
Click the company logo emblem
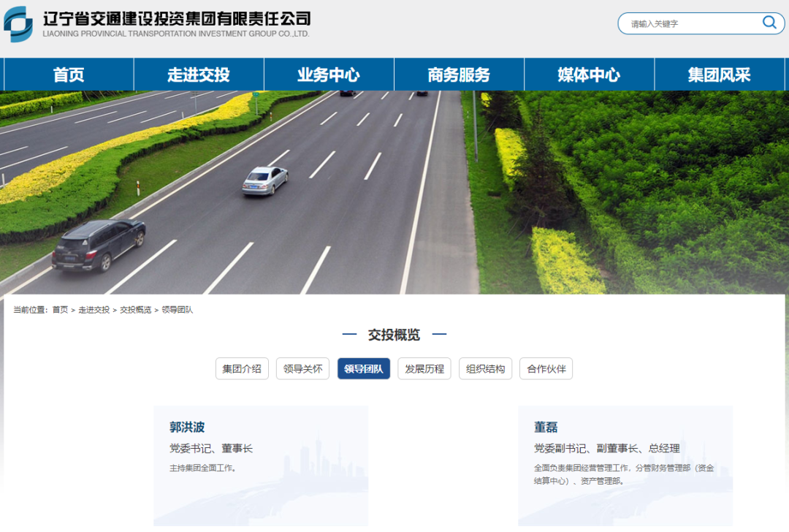pyautogui.click(x=18, y=23)
